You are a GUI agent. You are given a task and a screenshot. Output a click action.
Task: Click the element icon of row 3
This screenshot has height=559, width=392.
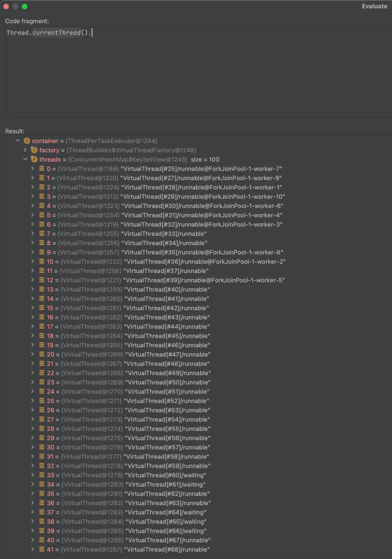pos(42,197)
